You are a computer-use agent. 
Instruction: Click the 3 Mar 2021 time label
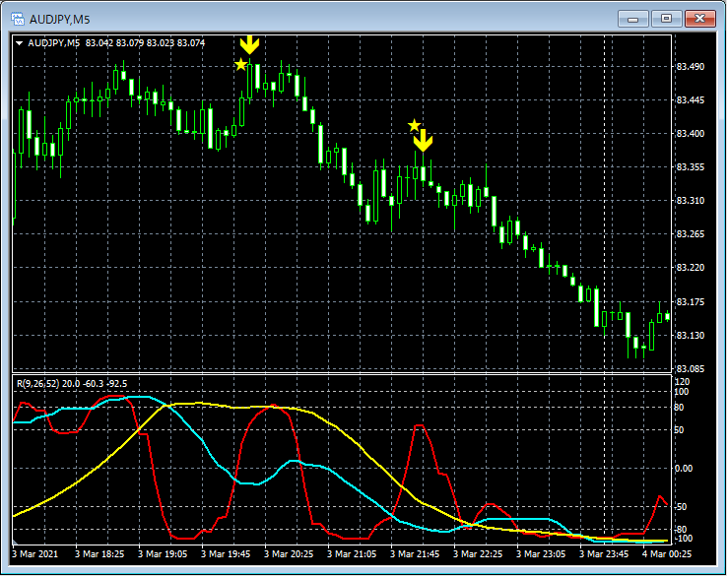35,554
